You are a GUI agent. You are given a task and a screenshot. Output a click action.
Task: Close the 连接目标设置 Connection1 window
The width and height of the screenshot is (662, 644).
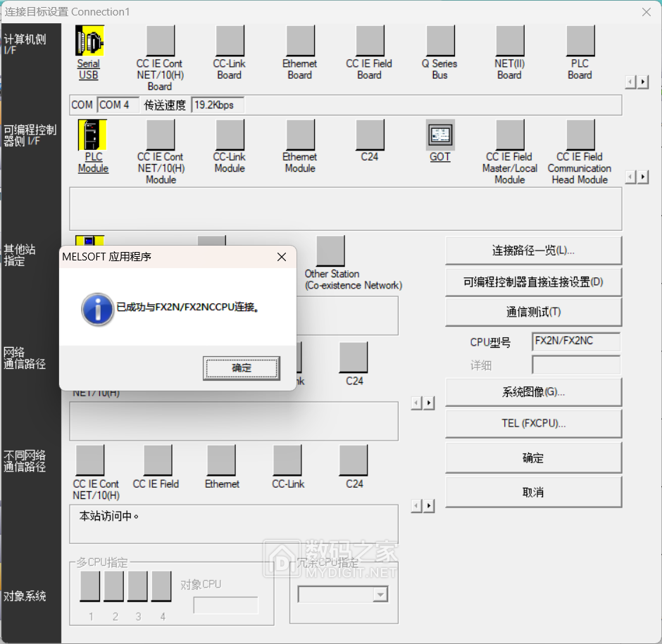(x=647, y=12)
